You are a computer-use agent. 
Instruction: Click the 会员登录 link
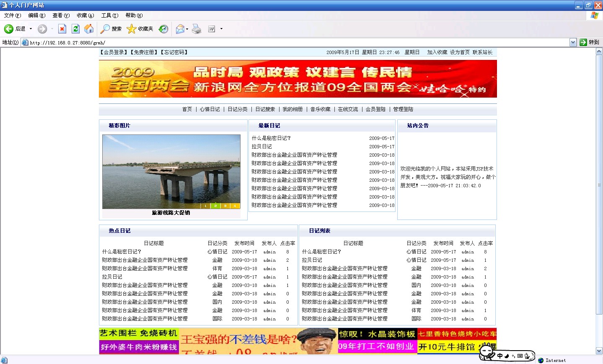click(x=114, y=52)
